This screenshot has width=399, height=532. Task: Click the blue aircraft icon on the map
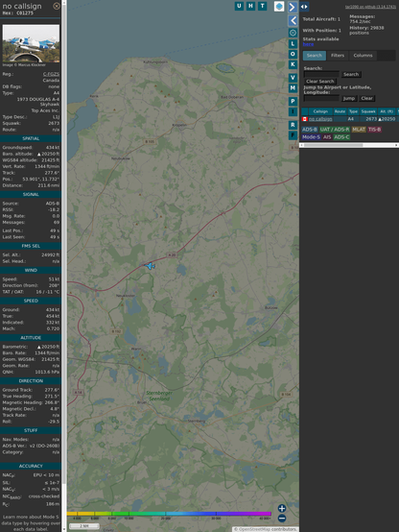point(150,266)
